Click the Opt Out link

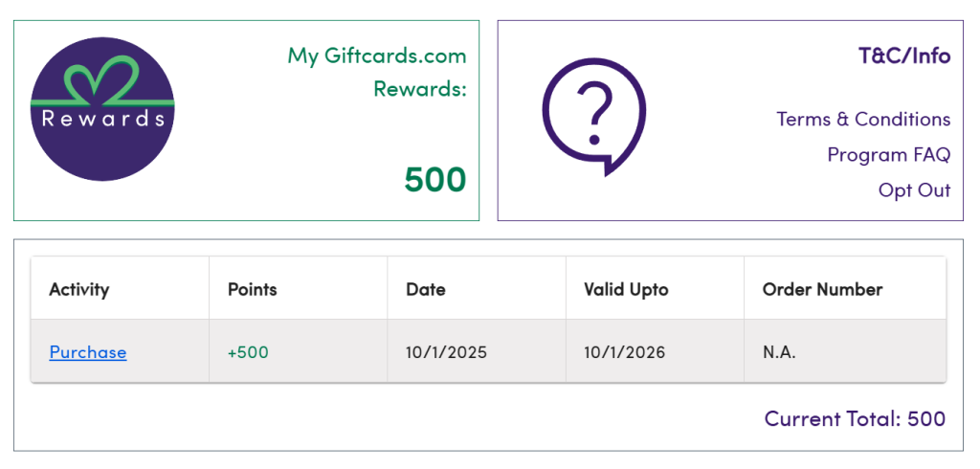point(914,190)
